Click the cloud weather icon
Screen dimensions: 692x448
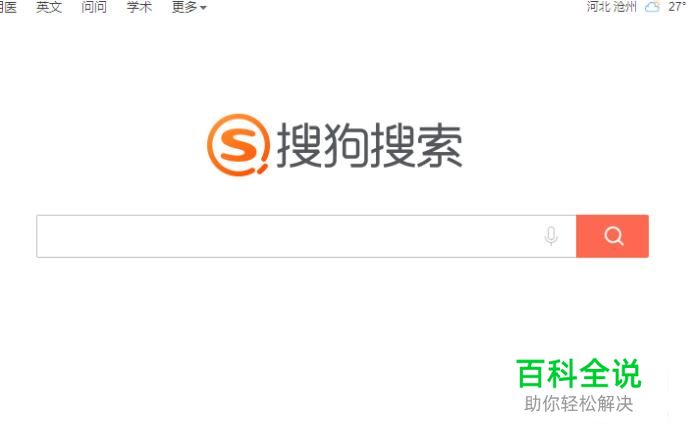[652, 7]
